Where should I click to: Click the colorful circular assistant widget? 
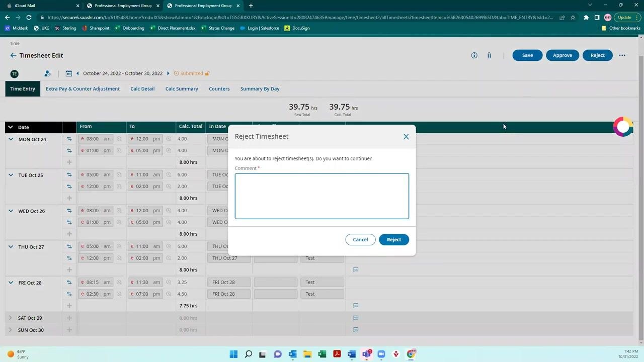[623, 127]
